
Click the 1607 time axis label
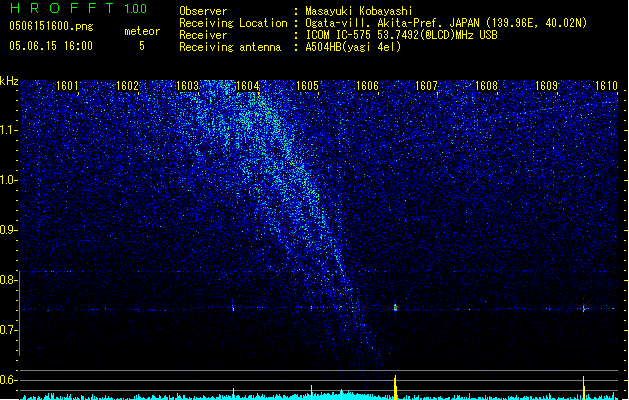pyautogui.click(x=426, y=86)
